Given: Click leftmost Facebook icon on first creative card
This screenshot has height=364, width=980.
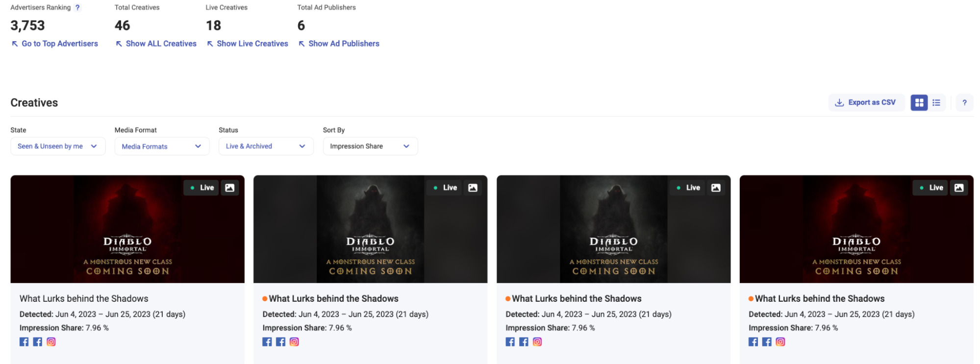Looking at the screenshot, I should [x=24, y=342].
